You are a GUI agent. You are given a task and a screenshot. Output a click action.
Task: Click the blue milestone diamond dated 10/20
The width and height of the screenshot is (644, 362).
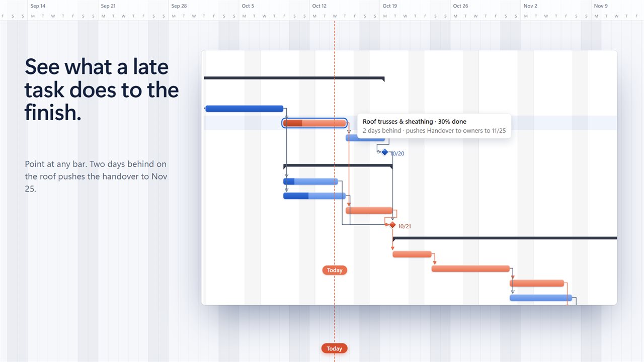coord(385,152)
